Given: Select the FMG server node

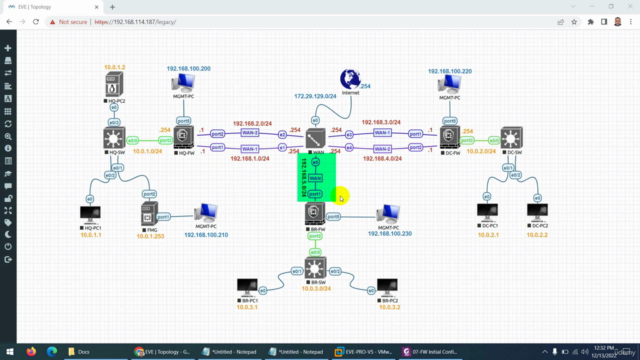Looking at the screenshot, I should [x=149, y=214].
